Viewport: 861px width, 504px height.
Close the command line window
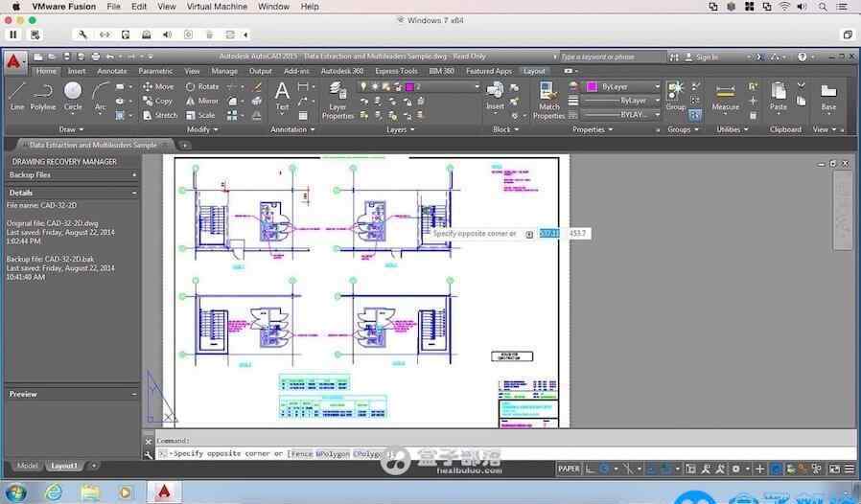pos(149,442)
